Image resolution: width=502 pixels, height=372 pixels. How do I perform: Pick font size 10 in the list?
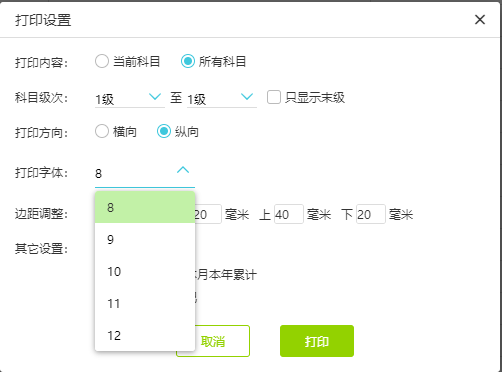pos(145,271)
